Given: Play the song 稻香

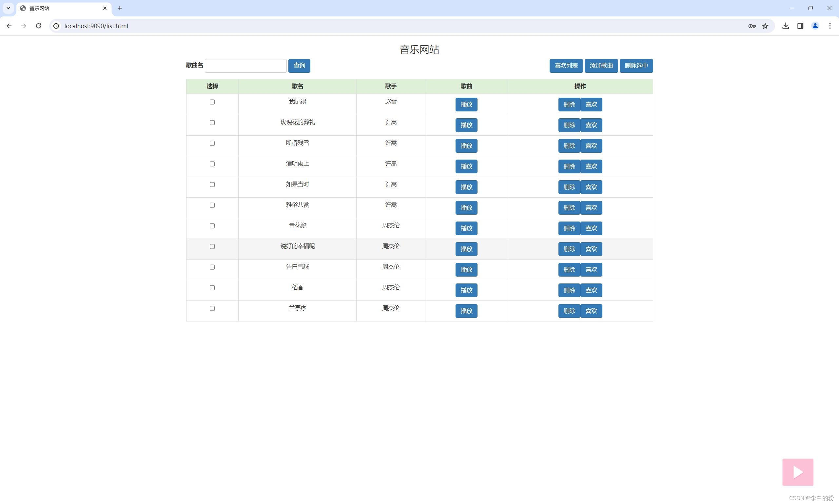Looking at the screenshot, I should [x=466, y=290].
